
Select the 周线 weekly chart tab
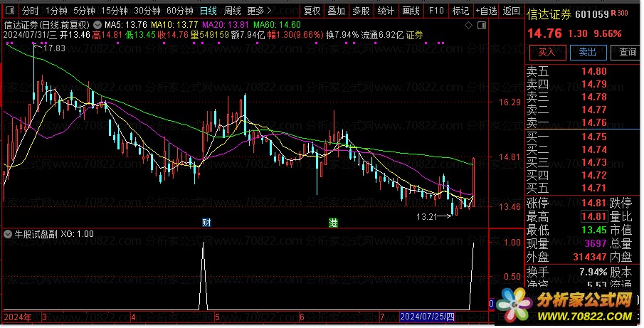233,11
